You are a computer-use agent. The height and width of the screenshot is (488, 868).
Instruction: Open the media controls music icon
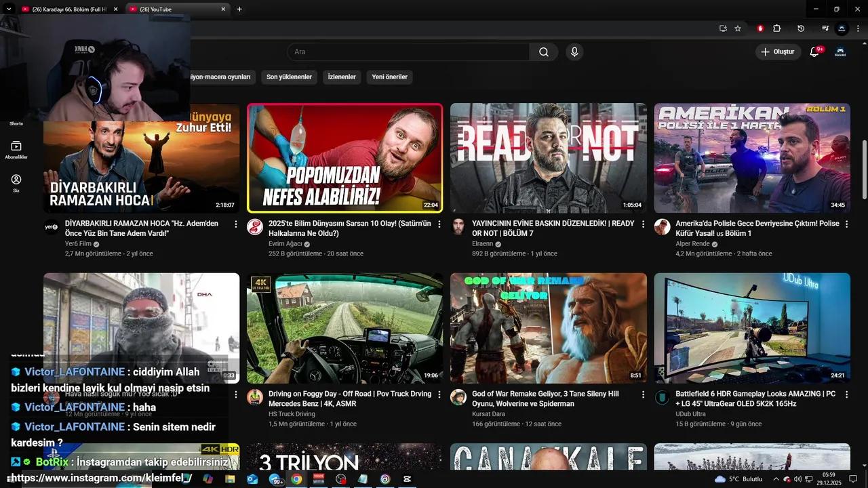825,28
